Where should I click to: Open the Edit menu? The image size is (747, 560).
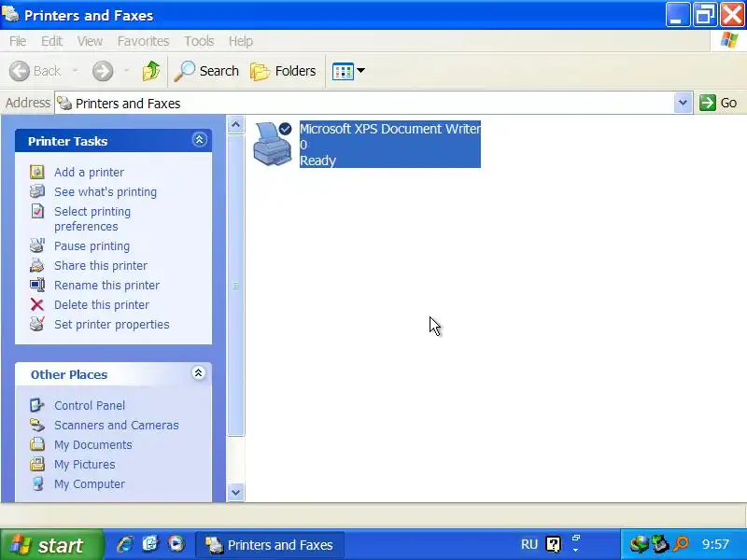(x=51, y=41)
